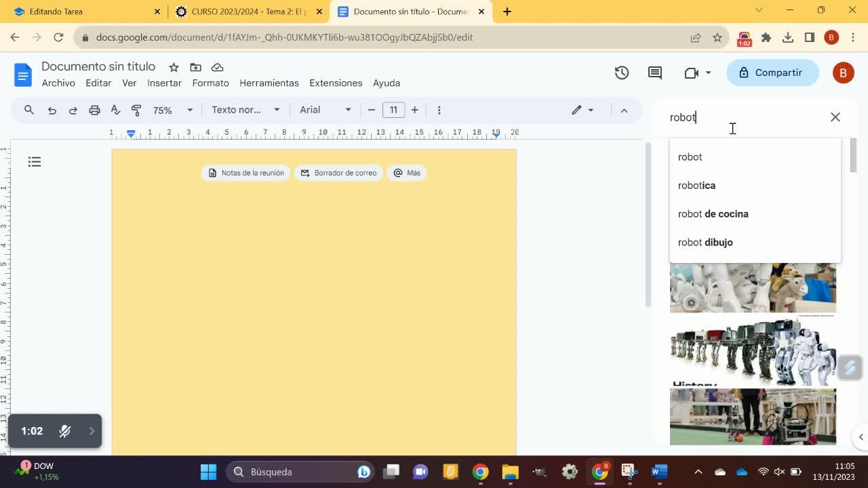Select the robot soccer field image
Viewport: 868px width, 488px height.
click(753, 417)
